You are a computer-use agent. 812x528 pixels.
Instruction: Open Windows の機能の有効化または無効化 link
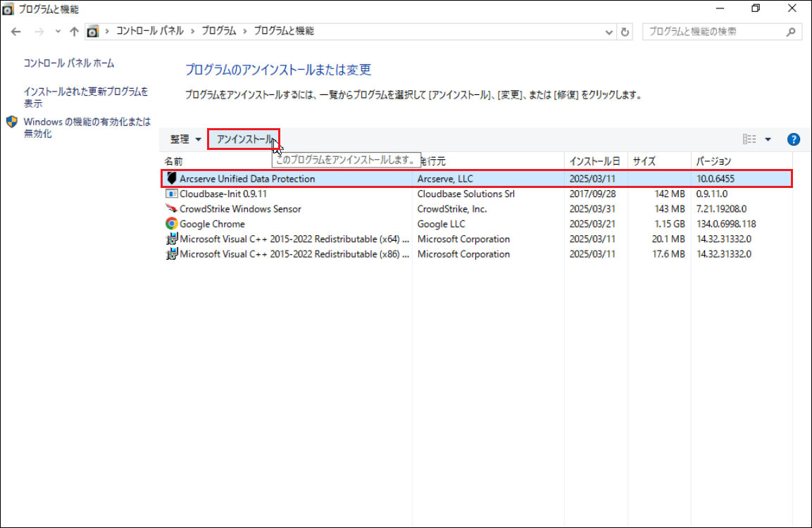87,127
